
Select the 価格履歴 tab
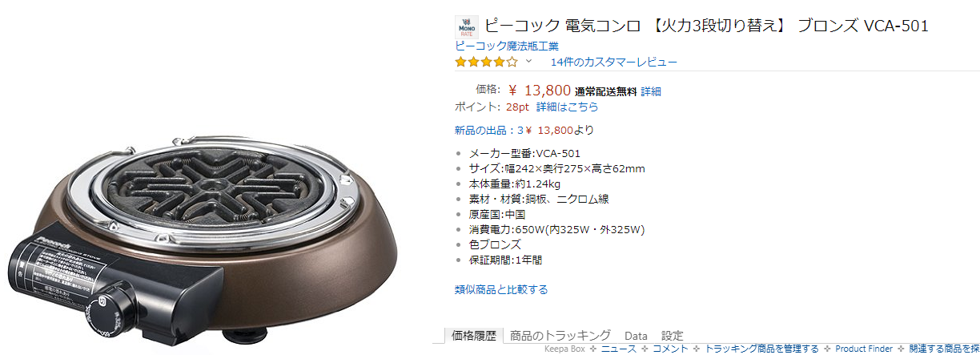click(x=474, y=336)
